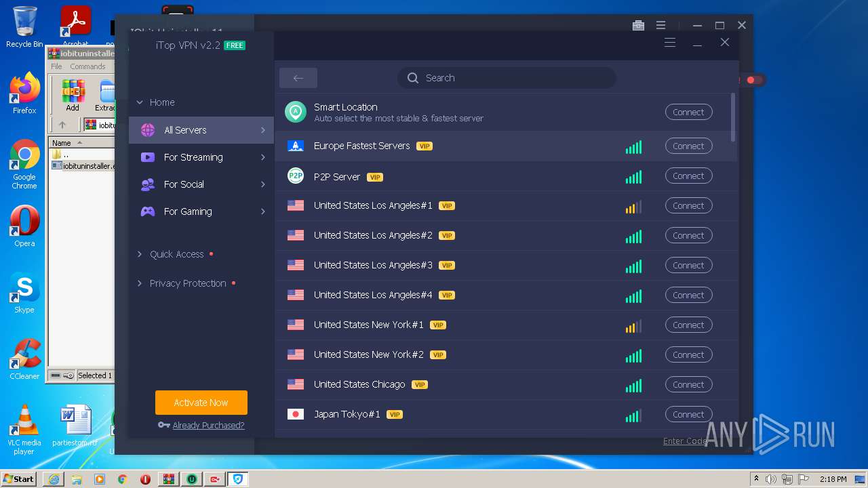The image size is (868, 488).
Task: Click the Smart Location pin icon
Action: [296, 112]
